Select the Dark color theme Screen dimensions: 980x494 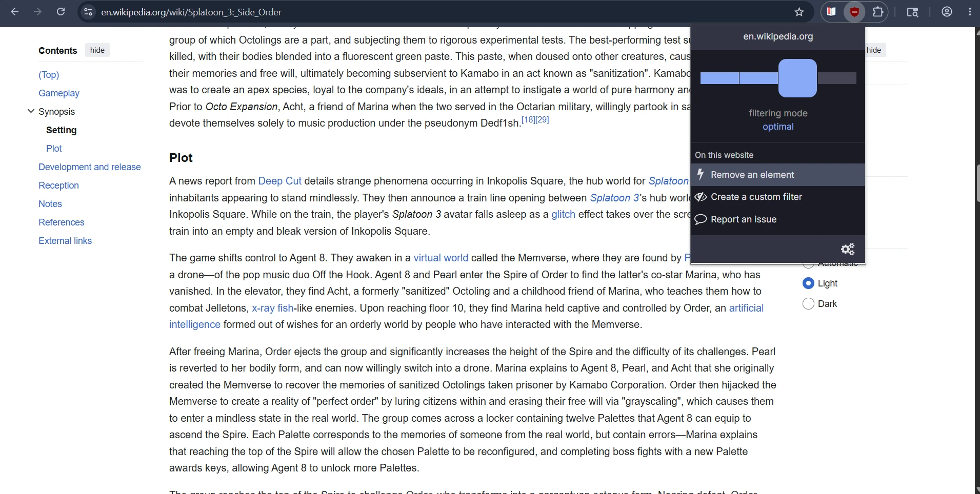click(808, 304)
